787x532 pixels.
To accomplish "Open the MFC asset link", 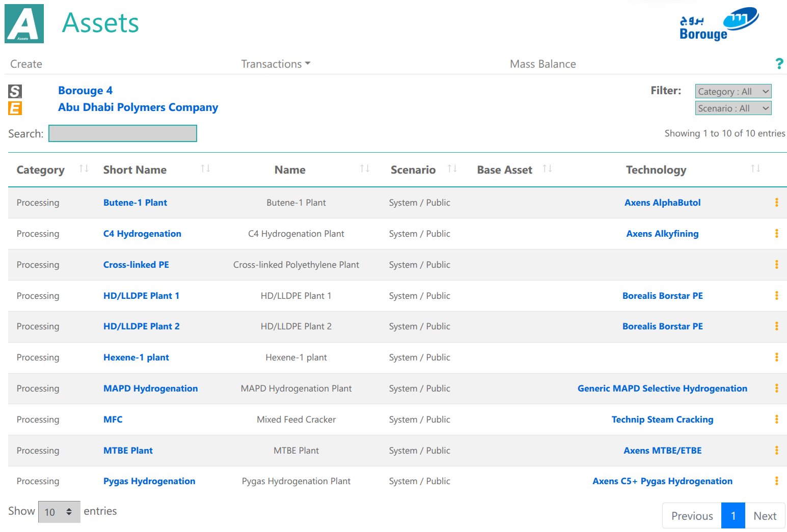I will [x=113, y=419].
